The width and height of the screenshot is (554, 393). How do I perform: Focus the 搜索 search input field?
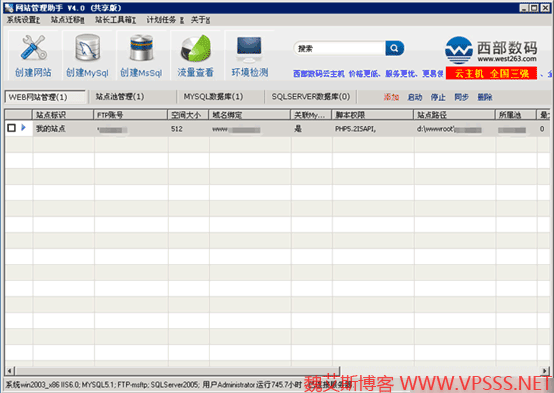[339, 48]
